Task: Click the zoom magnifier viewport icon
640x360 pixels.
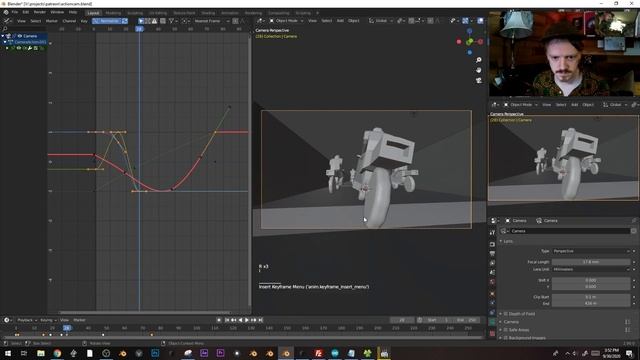Action: click(x=479, y=60)
